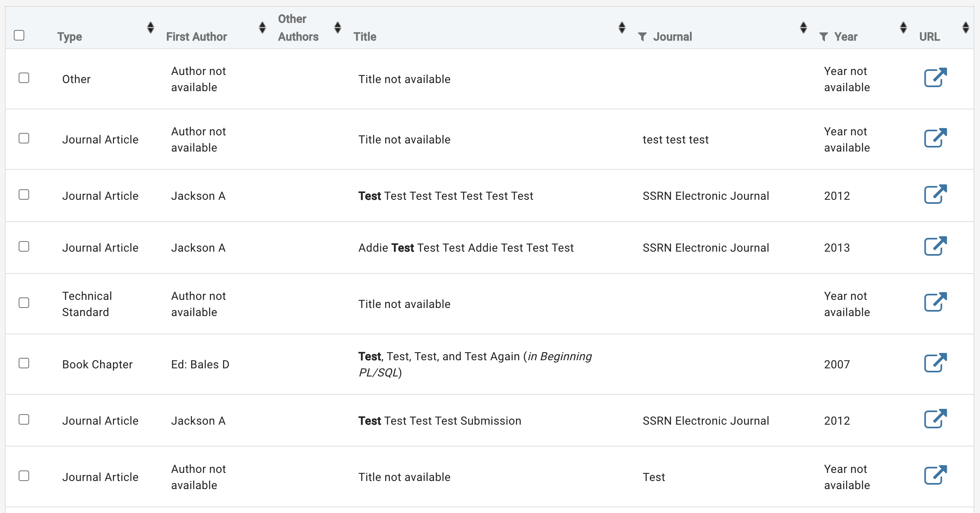Click the filter icon next to Year header
The image size is (980, 513).
tap(823, 37)
